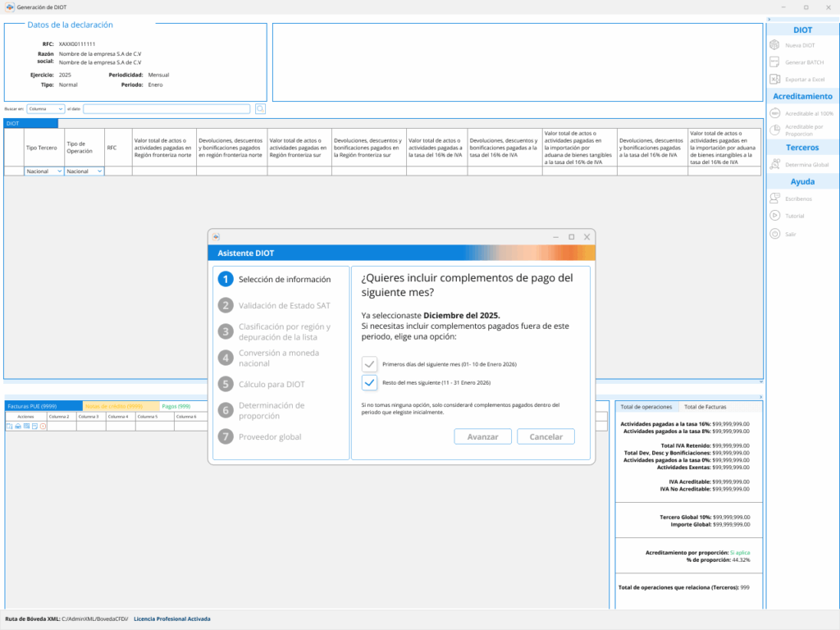The image size is (840, 630).
Task: Uncheck 'Resto del mes siguiente' checkbox
Action: click(x=369, y=382)
